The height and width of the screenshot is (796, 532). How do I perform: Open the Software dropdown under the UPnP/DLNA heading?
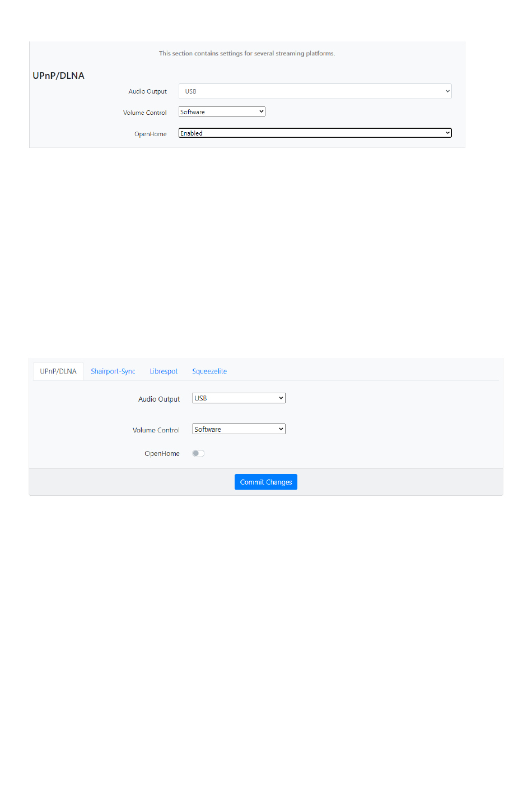[222, 112]
